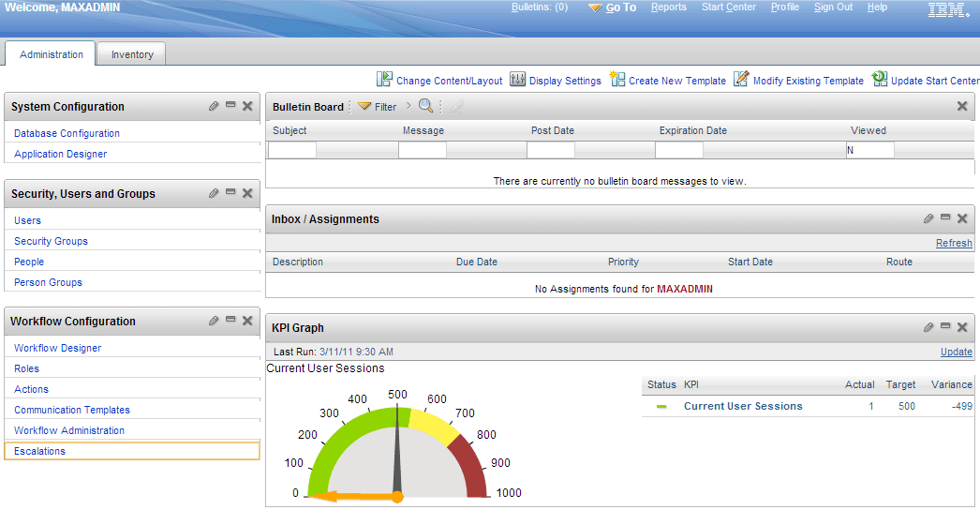Screen dimensions: 980x510
Task: Open Current User Sessions KPI link
Action: coord(743,406)
